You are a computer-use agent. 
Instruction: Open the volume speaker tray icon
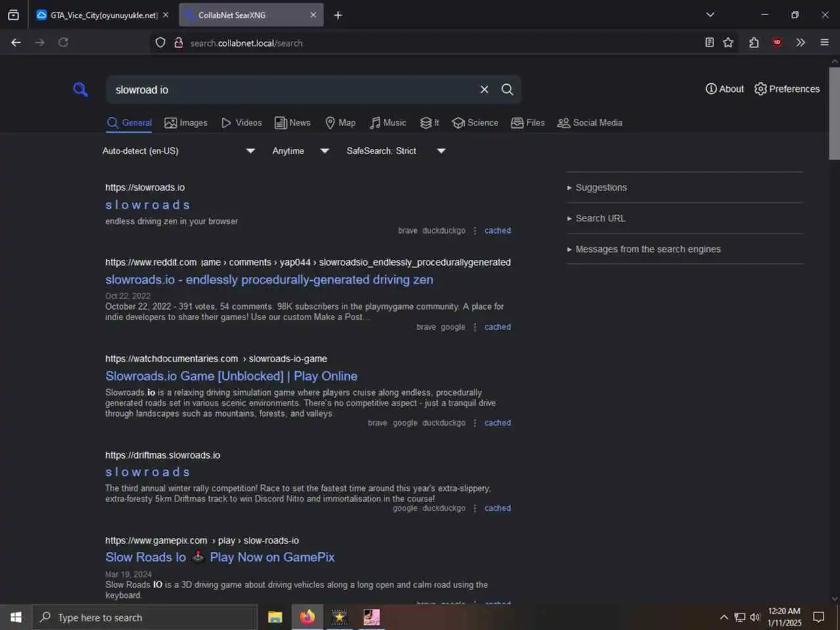click(755, 618)
